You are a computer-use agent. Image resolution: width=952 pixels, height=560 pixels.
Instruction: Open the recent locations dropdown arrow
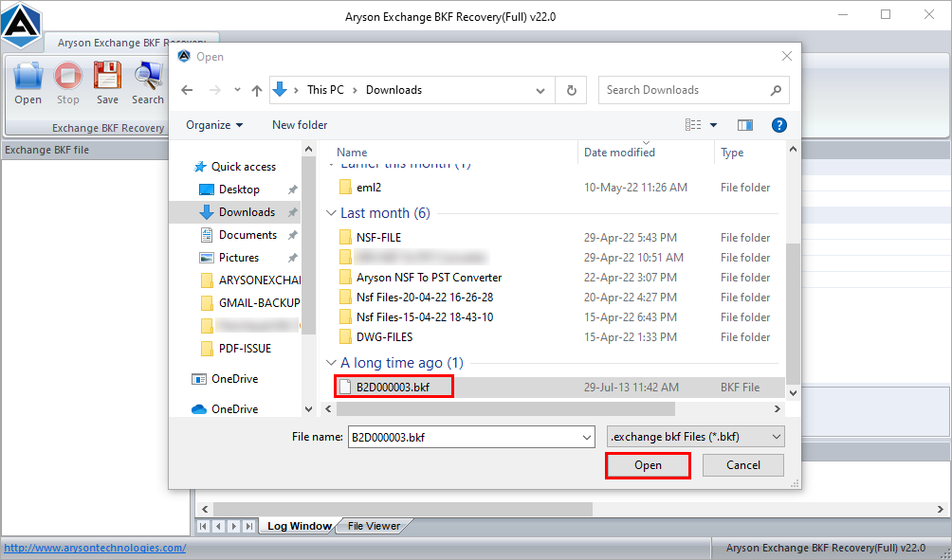pyautogui.click(x=237, y=90)
